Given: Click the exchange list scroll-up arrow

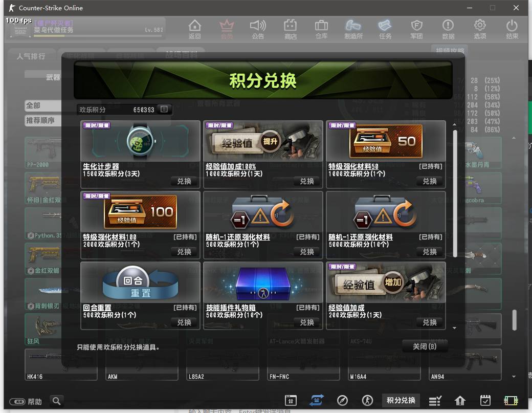Looking at the screenshot, I should tap(455, 125).
